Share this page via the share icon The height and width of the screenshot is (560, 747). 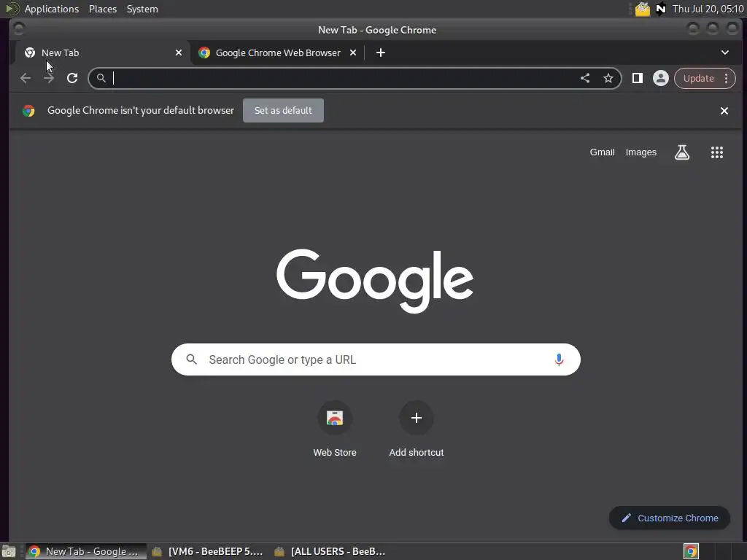[x=585, y=78]
